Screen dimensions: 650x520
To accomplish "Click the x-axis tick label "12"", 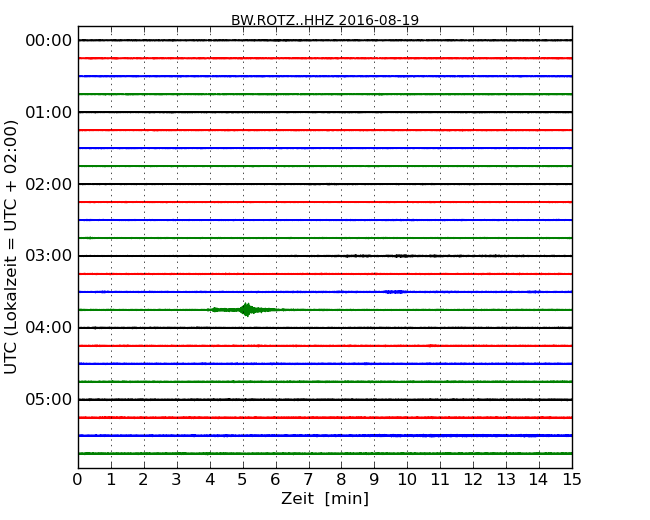I will pos(473,480).
